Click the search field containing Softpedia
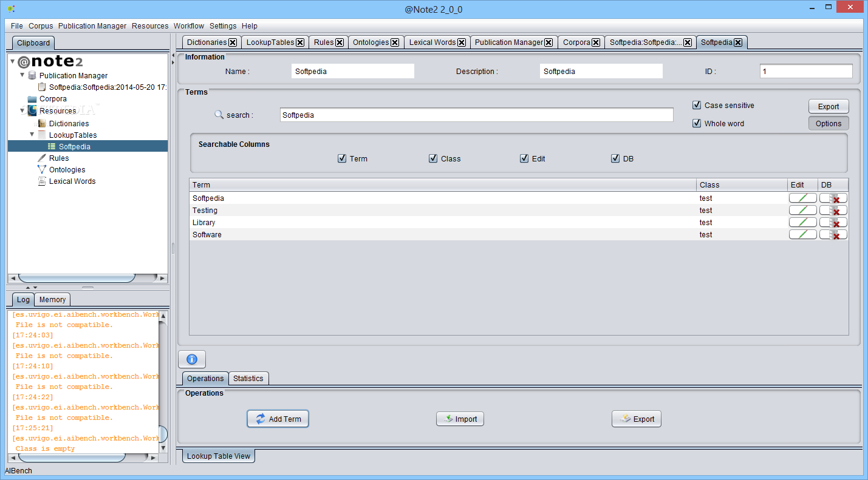 coord(477,115)
